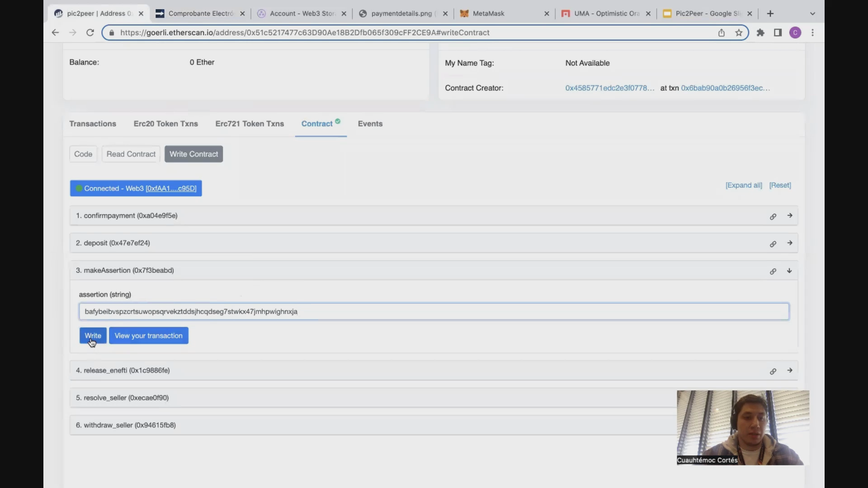The width and height of the screenshot is (868, 488).
Task: Click the 1. confirmpayment function row title
Action: (127, 216)
